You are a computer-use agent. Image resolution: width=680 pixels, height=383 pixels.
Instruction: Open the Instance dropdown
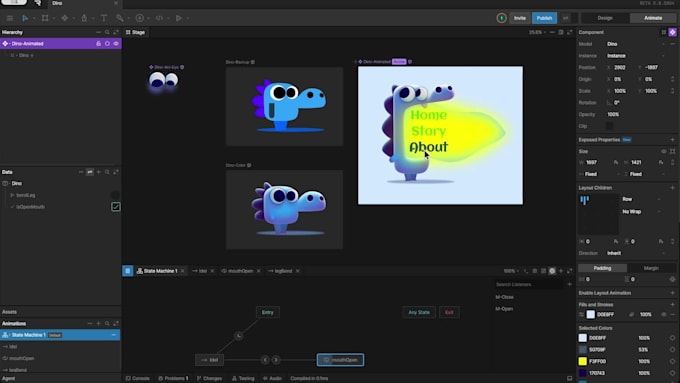[636, 56]
